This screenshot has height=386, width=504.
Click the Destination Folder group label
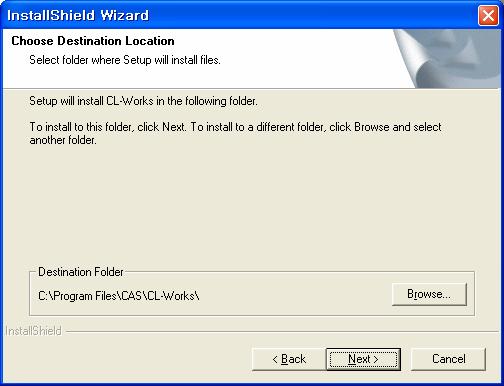coord(81,272)
